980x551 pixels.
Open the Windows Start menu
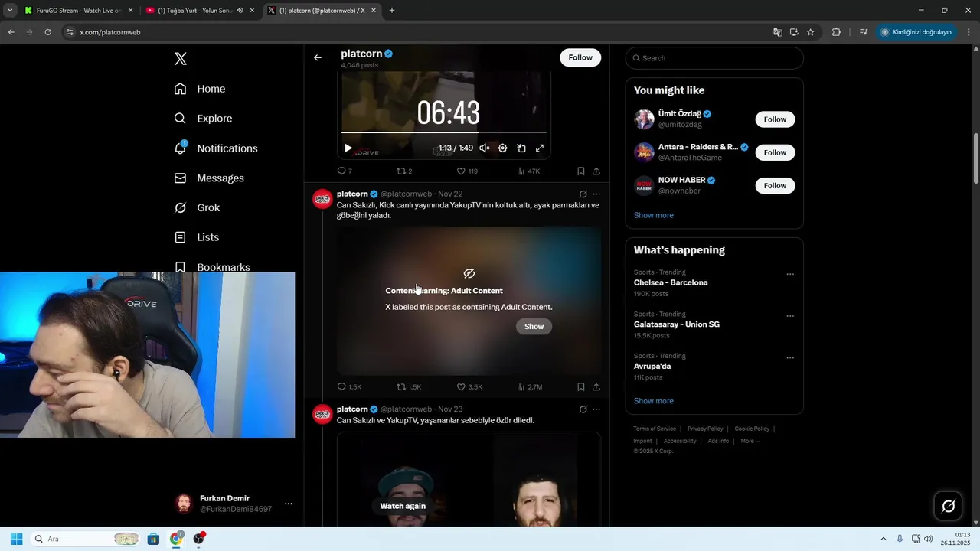click(16, 539)
